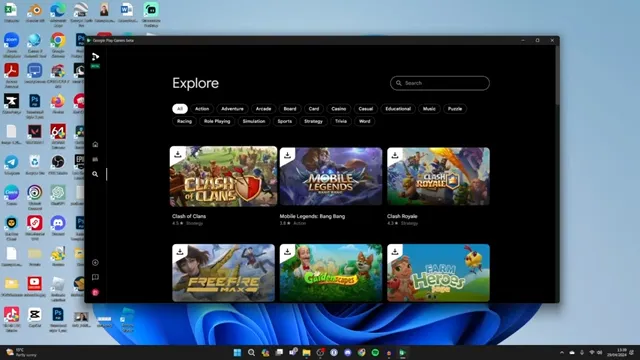This screenshot has width=640, height=360.
Task: Open the Home section in the Play Games sidebar
Action: coord(95,144)
